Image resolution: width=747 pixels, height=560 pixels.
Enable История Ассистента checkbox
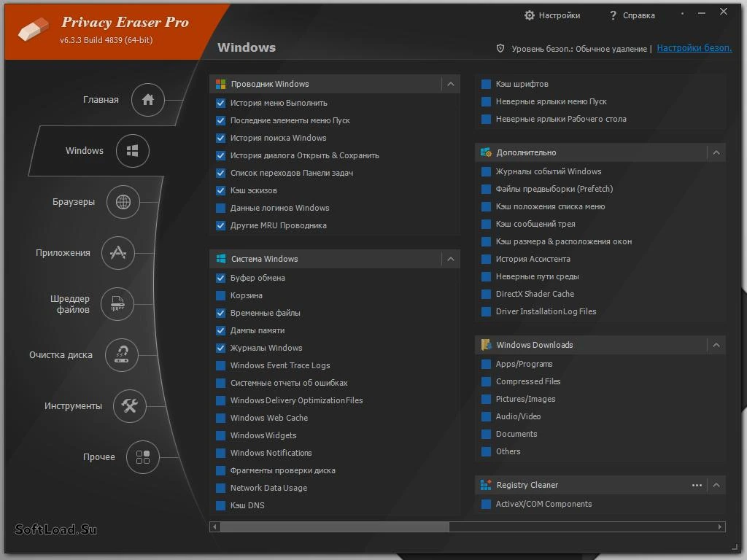coord(486,259)
